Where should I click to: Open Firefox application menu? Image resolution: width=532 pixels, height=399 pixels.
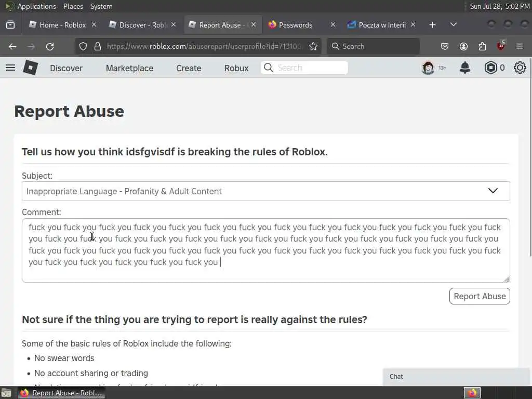pyautogui.click(x=520, y=46)
